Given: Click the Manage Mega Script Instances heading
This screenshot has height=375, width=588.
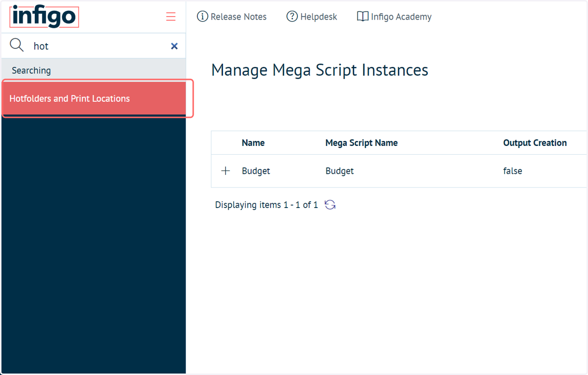Looking at the screenshot, I should pyautogui.click(x=320, y=70).
